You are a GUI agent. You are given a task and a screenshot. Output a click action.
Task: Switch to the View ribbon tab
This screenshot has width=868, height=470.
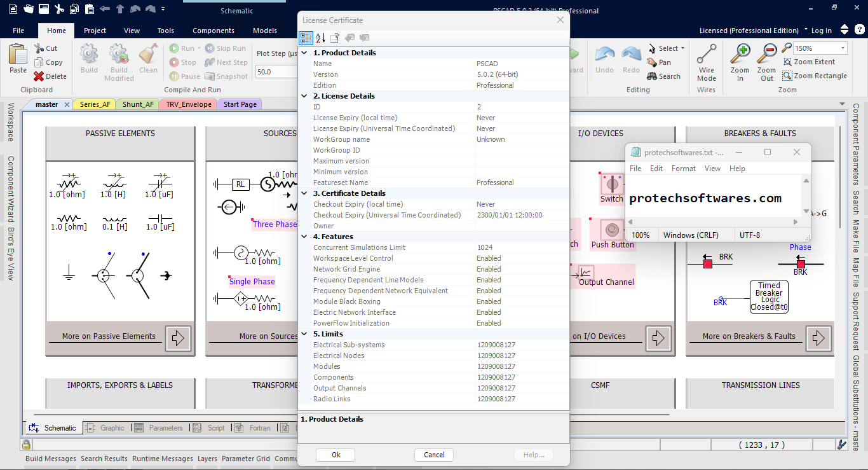(132, 31)
